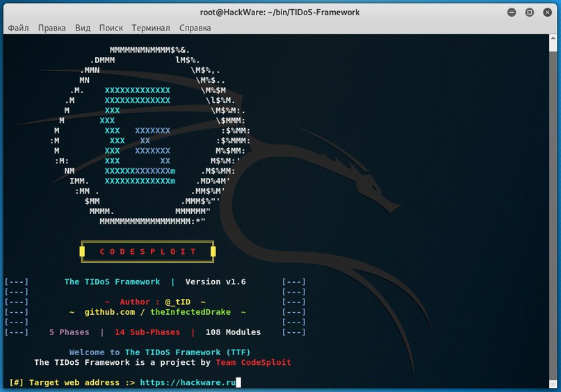This screenshot has height=392, width=561.
Task: Click the '14 Sub-Phases' text
Action: (x=147, y=332)
